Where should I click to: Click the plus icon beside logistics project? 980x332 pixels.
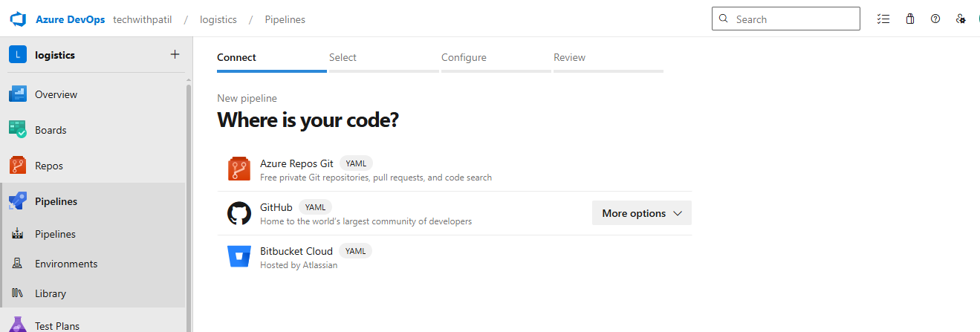tap(175, 54)
